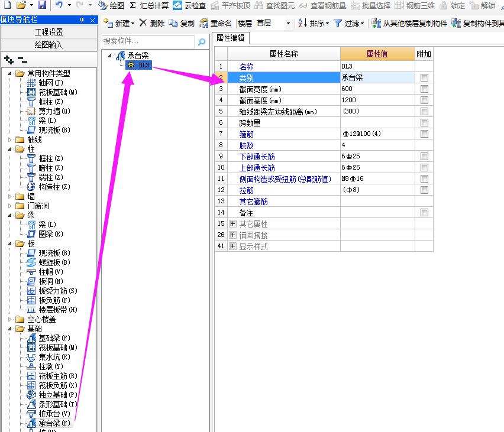
Task: Expand 显示样式 row
Action: pos(232,246)
